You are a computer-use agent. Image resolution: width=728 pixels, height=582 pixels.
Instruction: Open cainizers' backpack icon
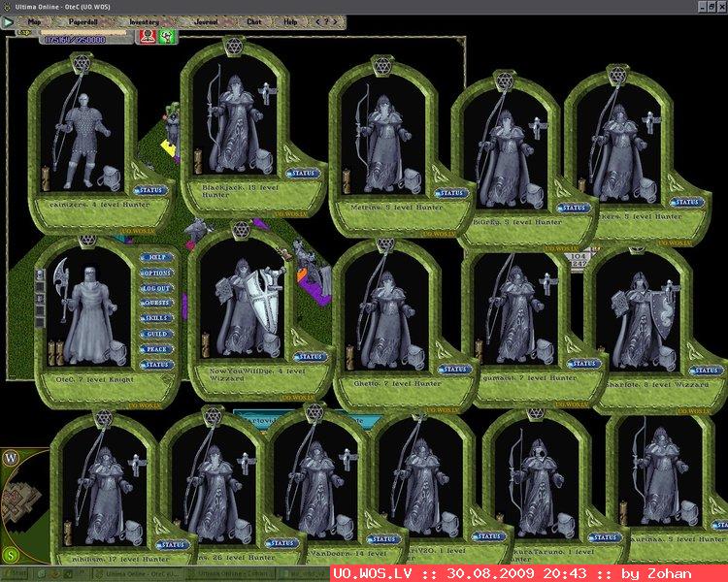pos(110,178)
